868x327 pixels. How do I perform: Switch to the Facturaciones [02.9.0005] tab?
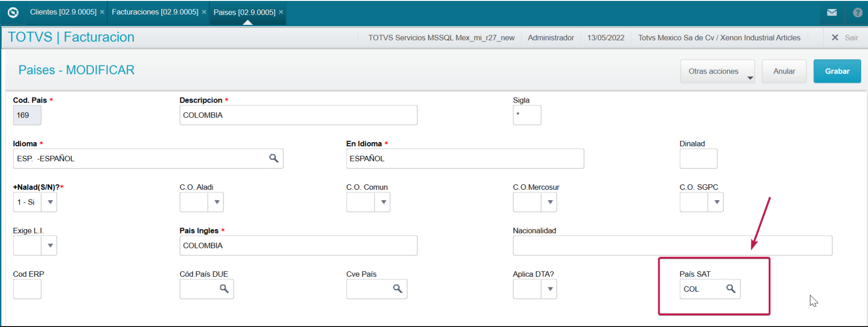click(x=155, y=12)
